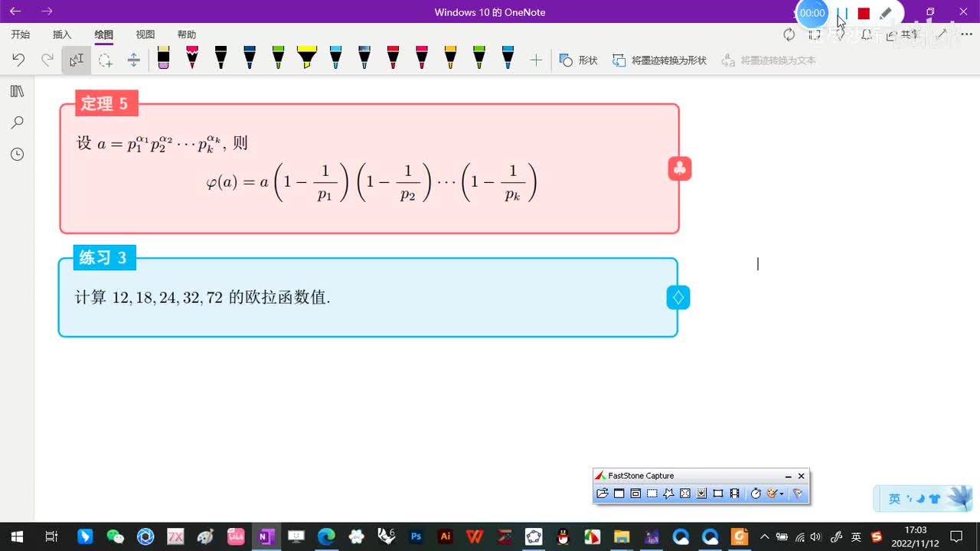Click the recorder pencil annotate icon
The height and width of the screenshot is (551, 980).
pos(886,13)
